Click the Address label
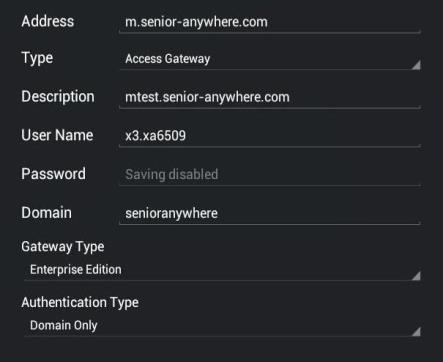The image size is (443, 362). click(48, 21)
